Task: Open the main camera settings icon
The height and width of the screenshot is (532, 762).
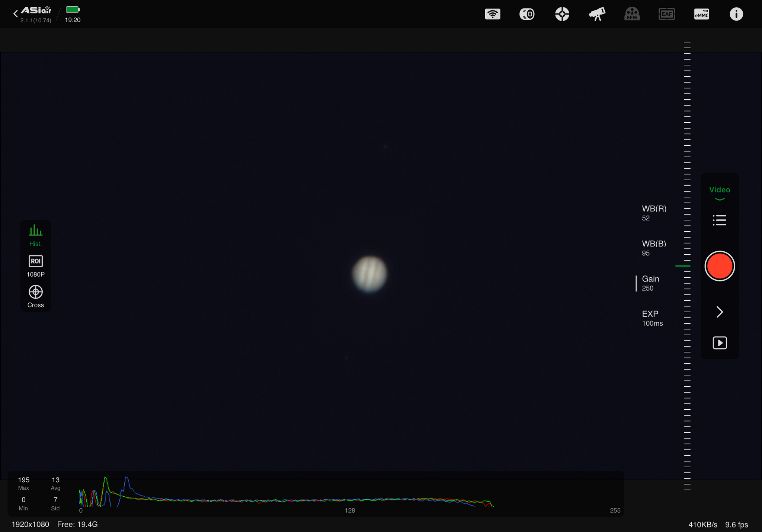Action: tap(527, 14)
